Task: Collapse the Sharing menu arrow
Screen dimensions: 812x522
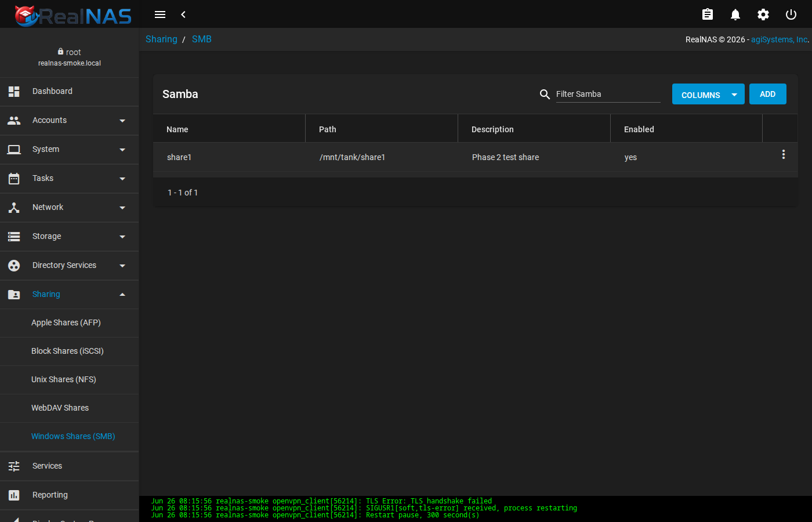Action: click(122, 294)
